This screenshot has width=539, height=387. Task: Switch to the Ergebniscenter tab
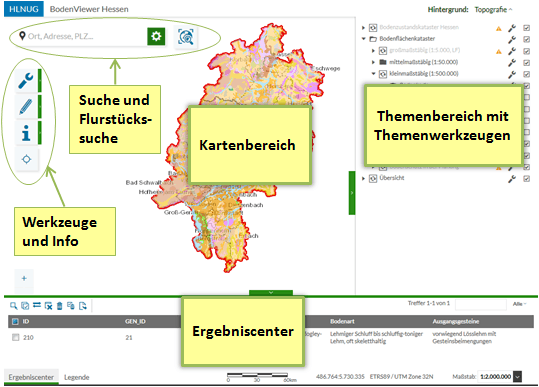point(31,377)
